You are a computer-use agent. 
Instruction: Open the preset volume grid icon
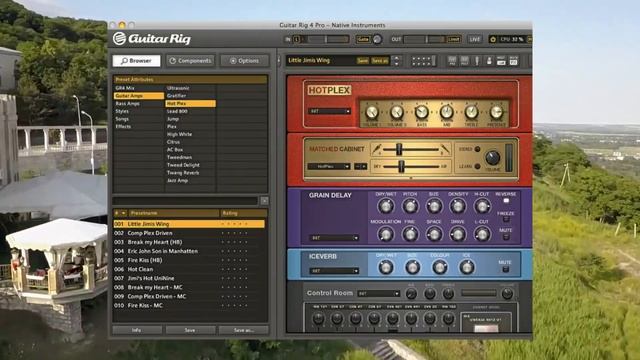(423, 61)
